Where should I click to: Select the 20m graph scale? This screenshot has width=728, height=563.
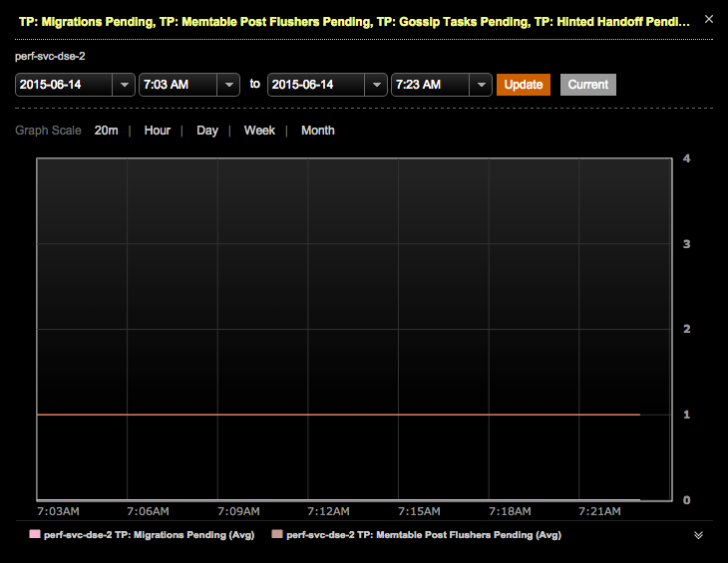106,131
